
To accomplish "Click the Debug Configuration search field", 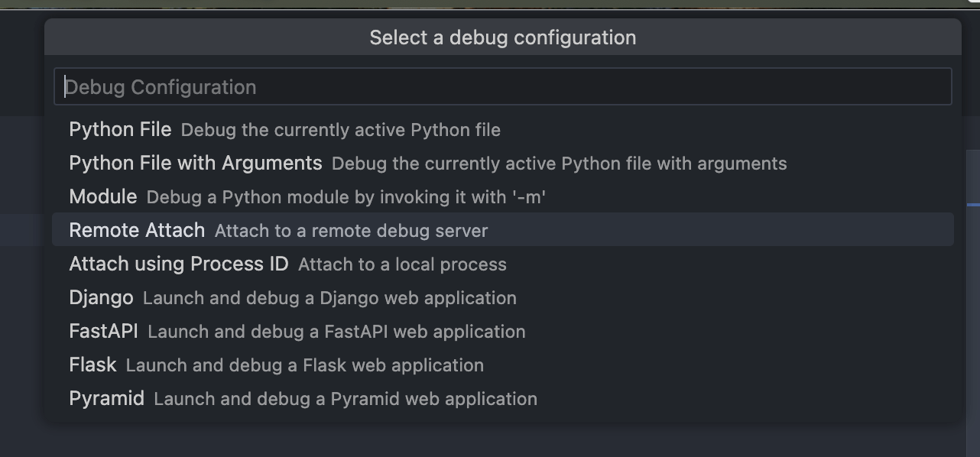I will click(502, 87).
